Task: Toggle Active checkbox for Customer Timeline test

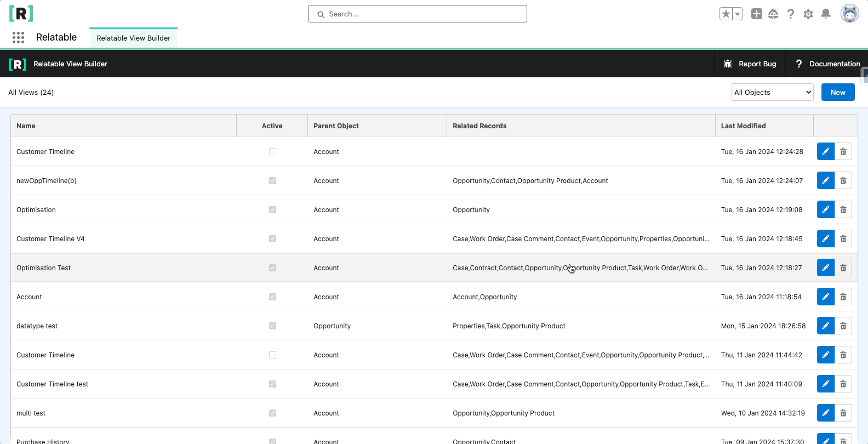Action: coord(272,384)
